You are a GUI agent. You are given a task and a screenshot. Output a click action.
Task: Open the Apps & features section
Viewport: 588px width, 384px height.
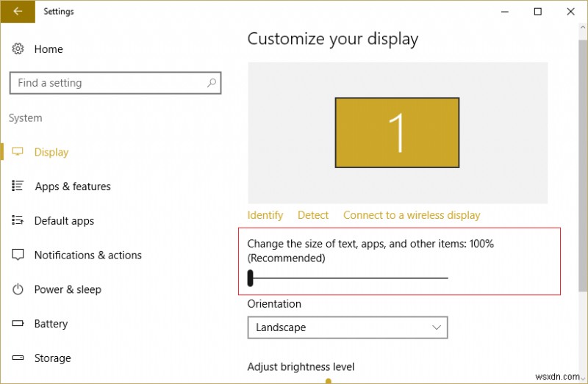point(73,186)
